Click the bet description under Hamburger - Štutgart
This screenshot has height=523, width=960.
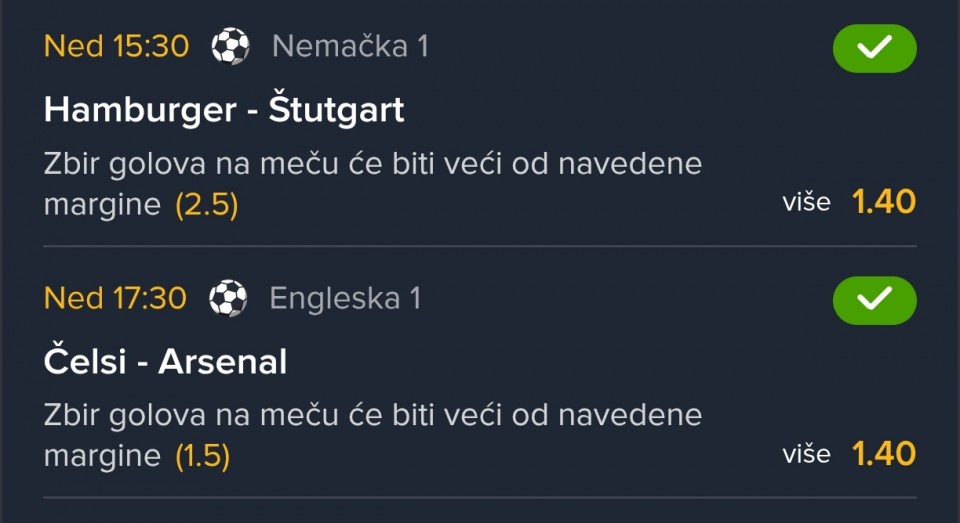(372, 164)
